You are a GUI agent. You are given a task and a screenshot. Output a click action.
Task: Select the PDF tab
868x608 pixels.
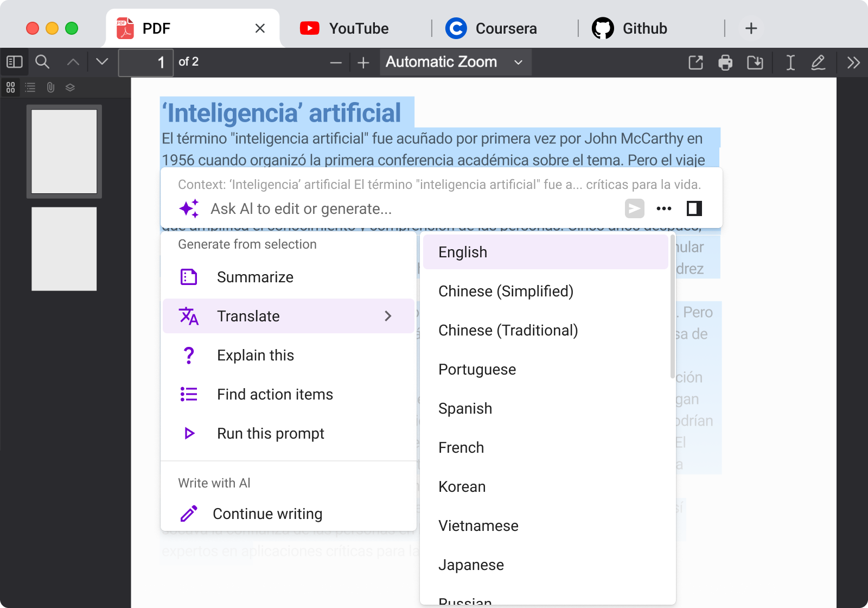[193, 28]
